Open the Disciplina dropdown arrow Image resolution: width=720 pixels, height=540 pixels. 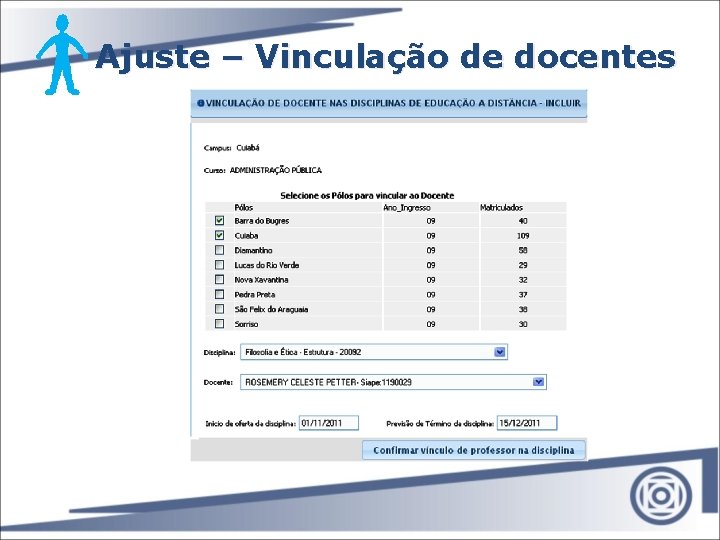pos(500,352)
